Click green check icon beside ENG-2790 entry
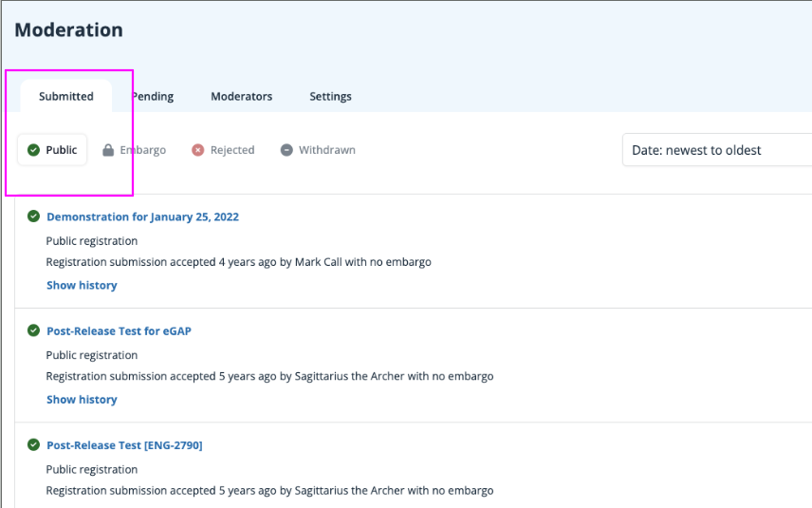Viewport: 812px width, 508px height. pyautogui.click(x=33, y=444)
